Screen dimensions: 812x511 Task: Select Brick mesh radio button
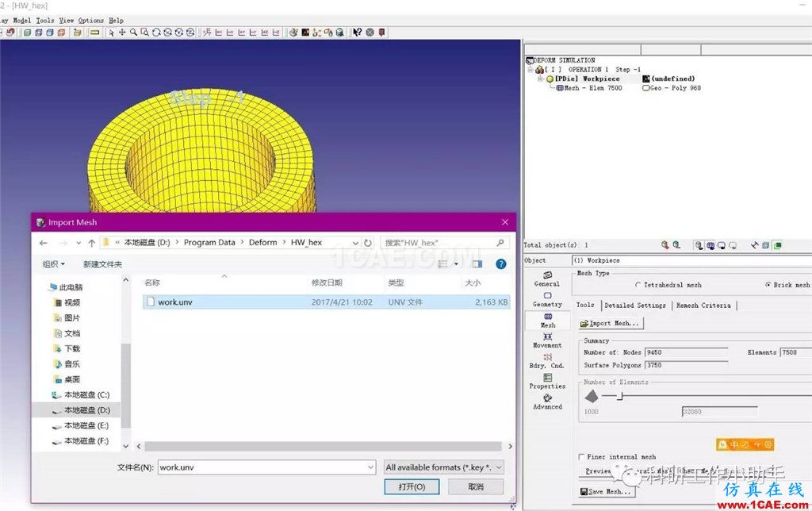[768, 285]
